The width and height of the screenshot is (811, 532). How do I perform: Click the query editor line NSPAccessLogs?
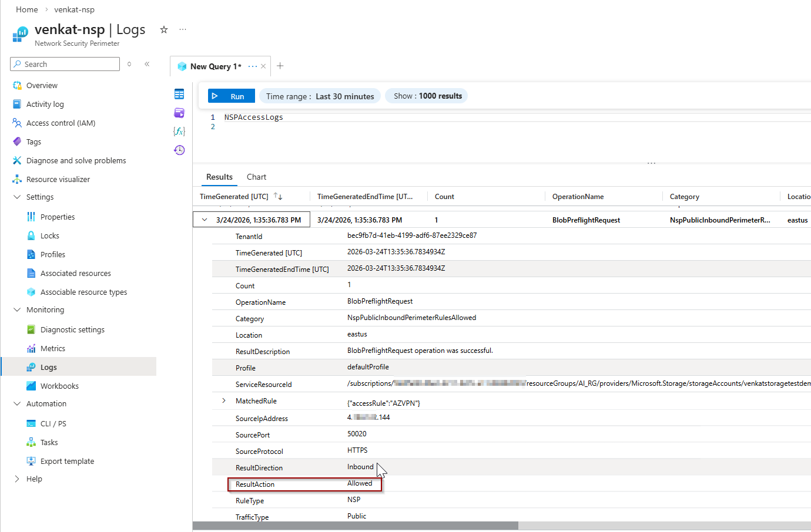[x=253, y=117]
